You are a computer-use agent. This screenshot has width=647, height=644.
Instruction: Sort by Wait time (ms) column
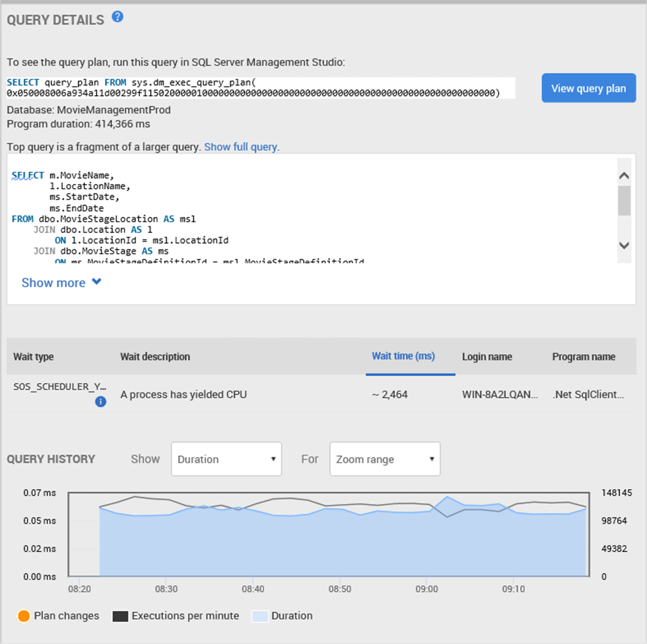pos(403,356)
